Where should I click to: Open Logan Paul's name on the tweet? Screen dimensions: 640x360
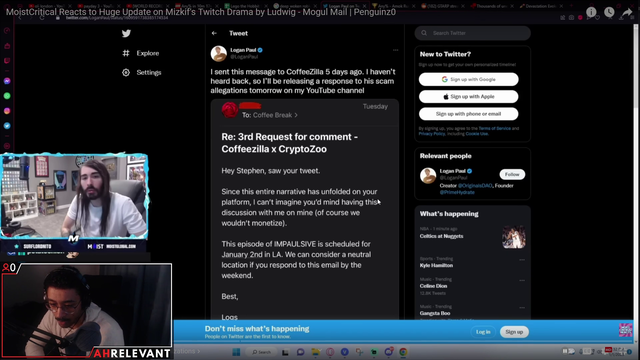(243, 50)
